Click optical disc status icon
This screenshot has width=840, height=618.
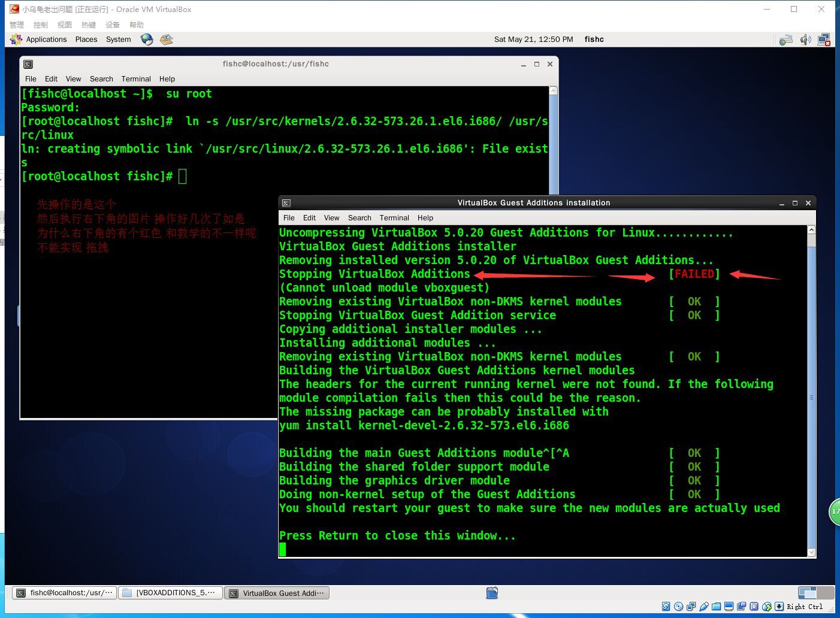coord(678,607)
